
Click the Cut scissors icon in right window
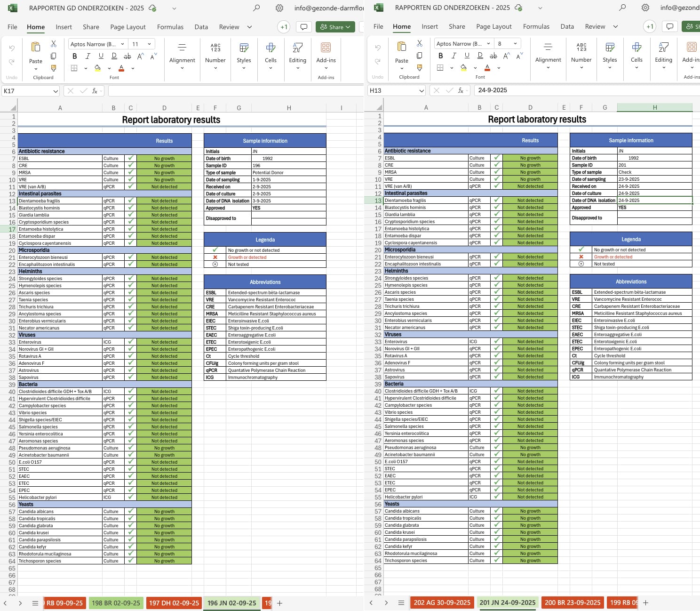420,43
